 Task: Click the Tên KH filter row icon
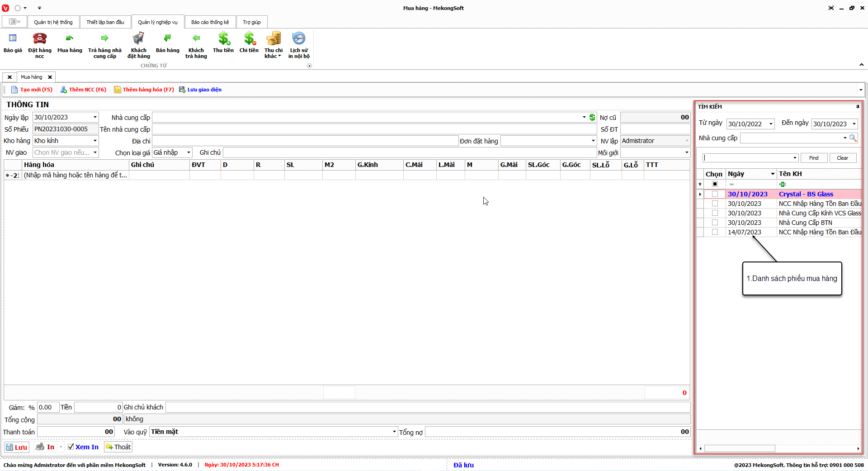[783, 184]
